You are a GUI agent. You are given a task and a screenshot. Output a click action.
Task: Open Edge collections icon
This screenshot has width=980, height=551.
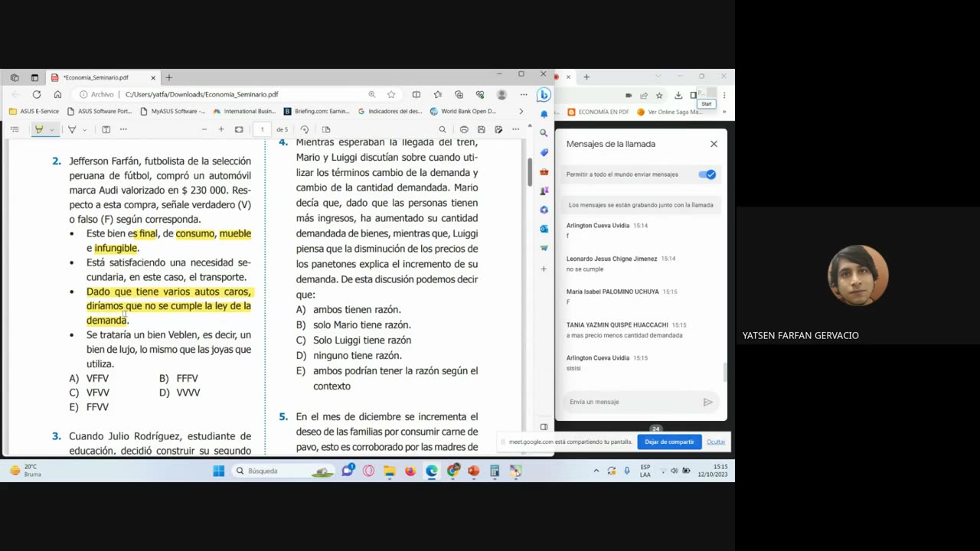coord(459,94)
